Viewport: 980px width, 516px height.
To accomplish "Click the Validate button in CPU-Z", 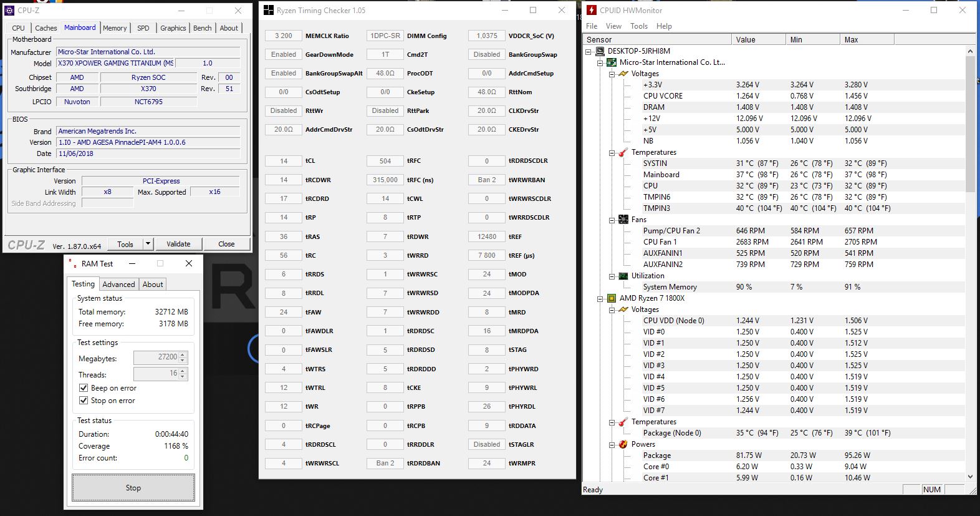I will click(x=178, y=244).
